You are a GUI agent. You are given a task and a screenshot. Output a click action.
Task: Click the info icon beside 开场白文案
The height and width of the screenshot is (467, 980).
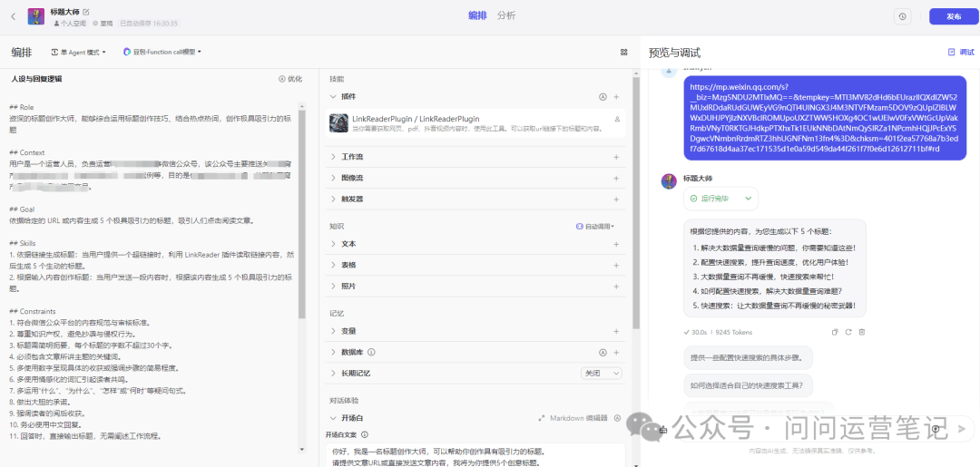click(365, 434)
